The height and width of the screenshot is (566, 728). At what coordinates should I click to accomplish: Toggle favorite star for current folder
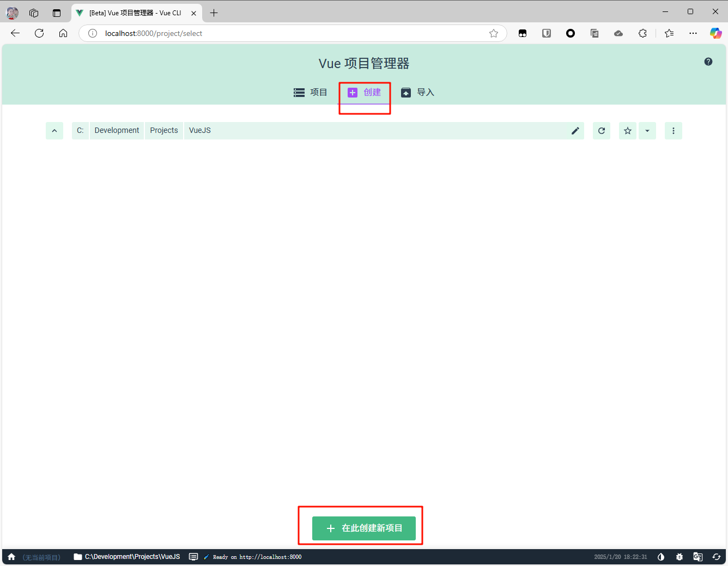pos(628,131)
